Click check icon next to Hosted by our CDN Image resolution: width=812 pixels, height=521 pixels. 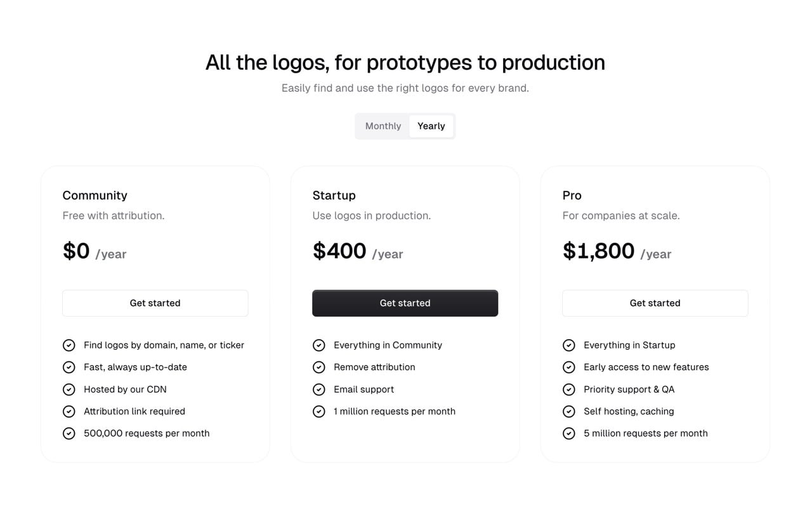pos(69,390)
